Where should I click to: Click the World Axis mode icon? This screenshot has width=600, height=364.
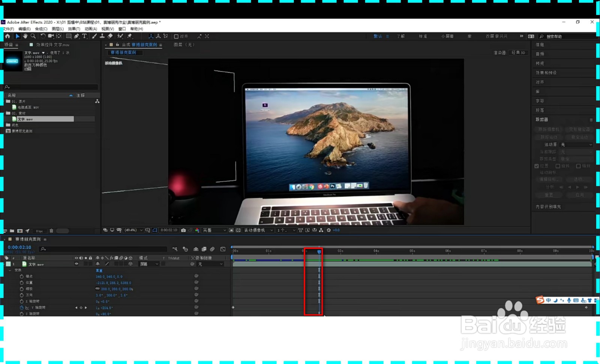[x=158, y=36]
